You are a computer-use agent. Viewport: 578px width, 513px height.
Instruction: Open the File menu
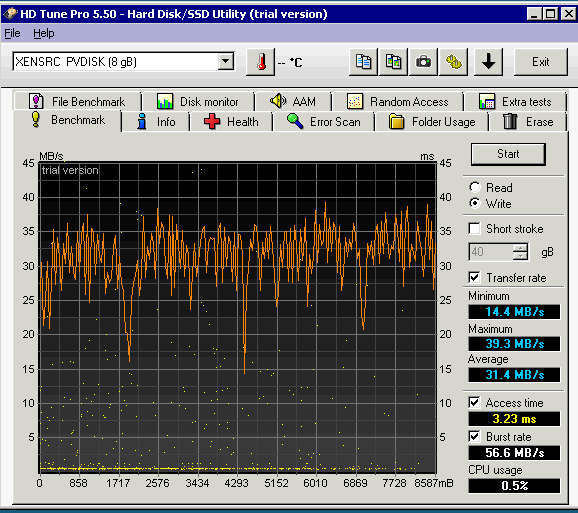coord(12,34)
